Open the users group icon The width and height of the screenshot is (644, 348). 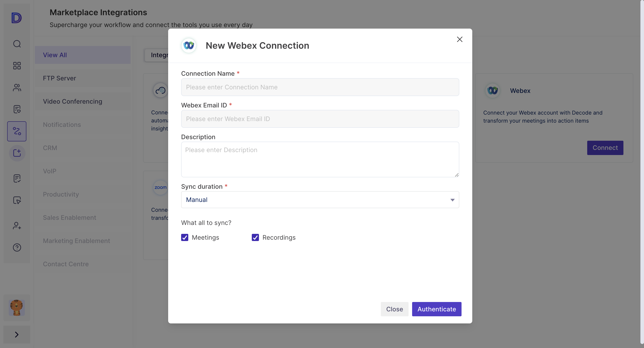(17, 87)
